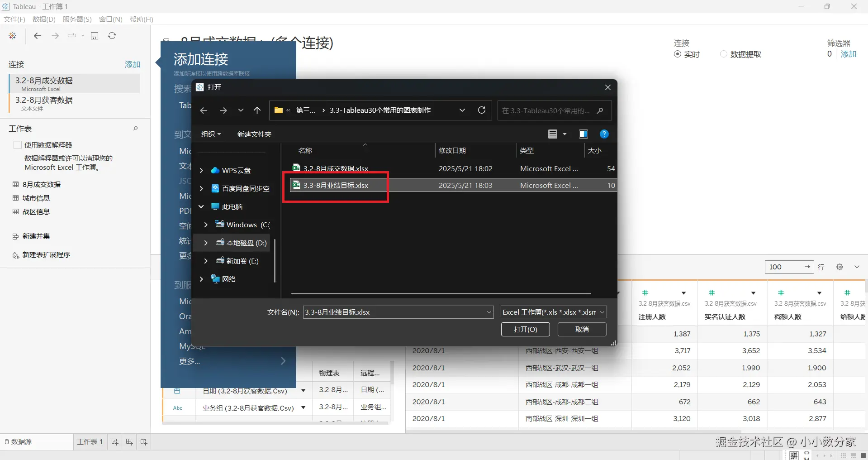Select the 数据提取 radio button
The image size is (868, 460).
724,54
